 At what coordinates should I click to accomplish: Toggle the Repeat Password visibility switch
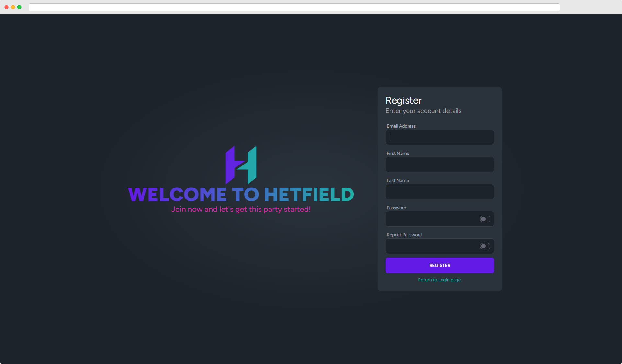(485, 246)
